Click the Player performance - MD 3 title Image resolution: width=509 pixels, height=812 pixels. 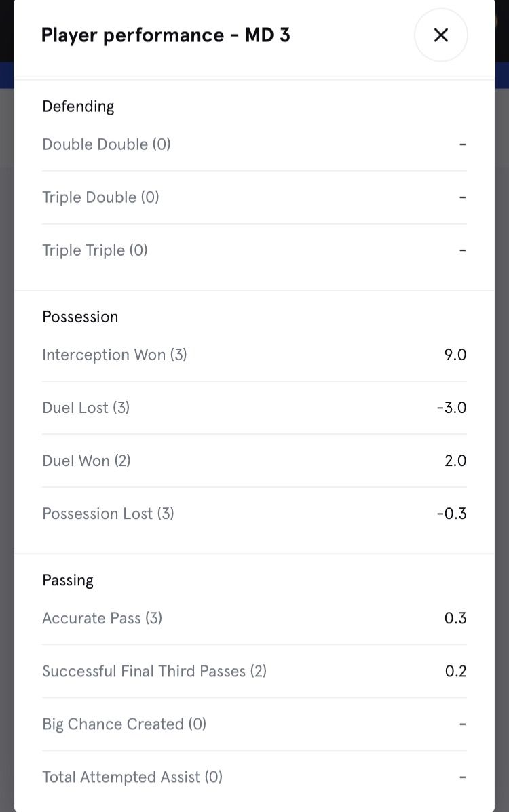pos(166,35)
